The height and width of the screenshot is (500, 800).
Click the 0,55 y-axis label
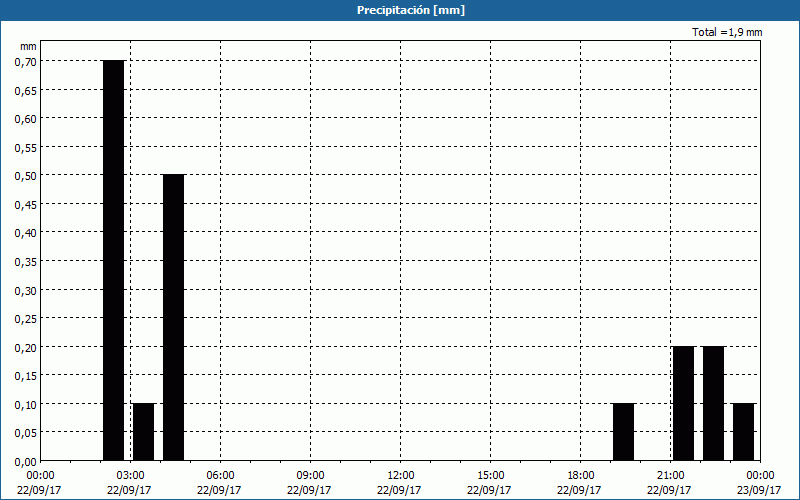coord(28,147)
